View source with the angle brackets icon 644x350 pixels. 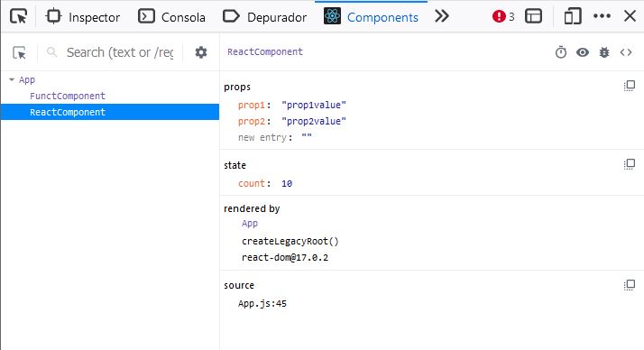pyautogui.click(x=626, y=52)
